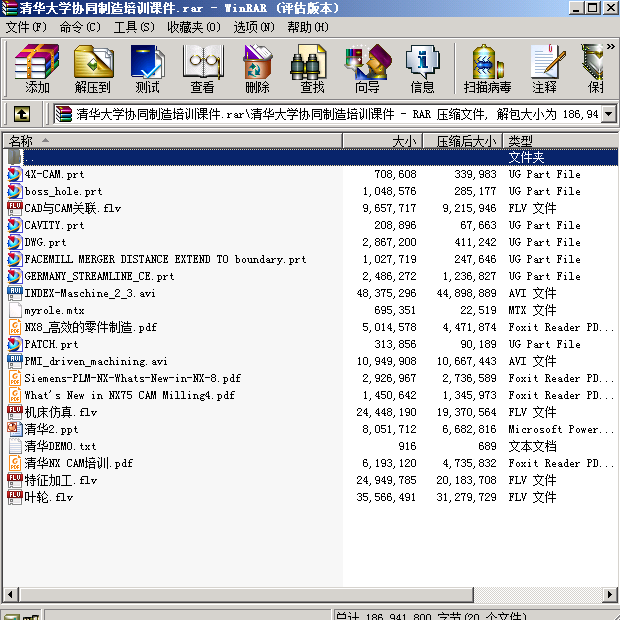Select PATCH.prt file
The height and width of the screenshot is (620, 620).
51,344
